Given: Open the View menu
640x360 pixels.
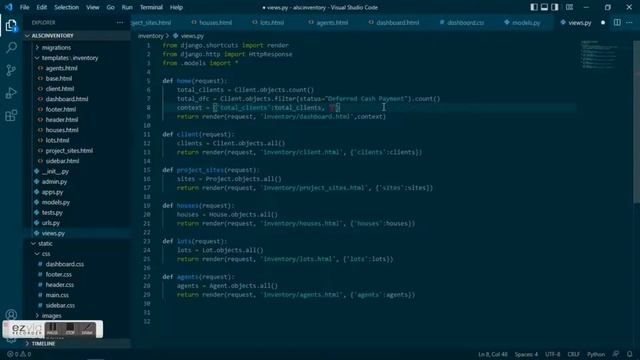Looking at the screenshot, I should tap(93, 7).
